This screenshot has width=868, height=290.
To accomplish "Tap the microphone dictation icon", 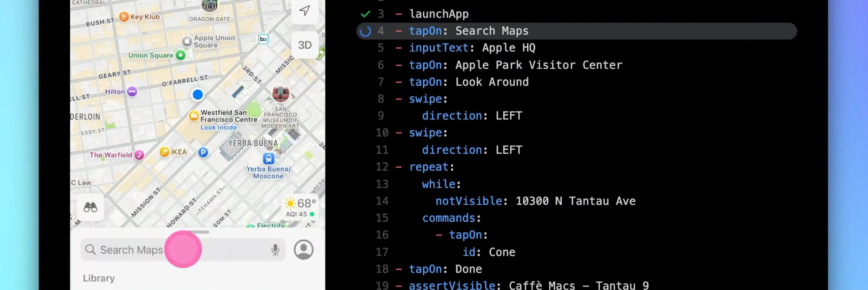I will [275, 250].
